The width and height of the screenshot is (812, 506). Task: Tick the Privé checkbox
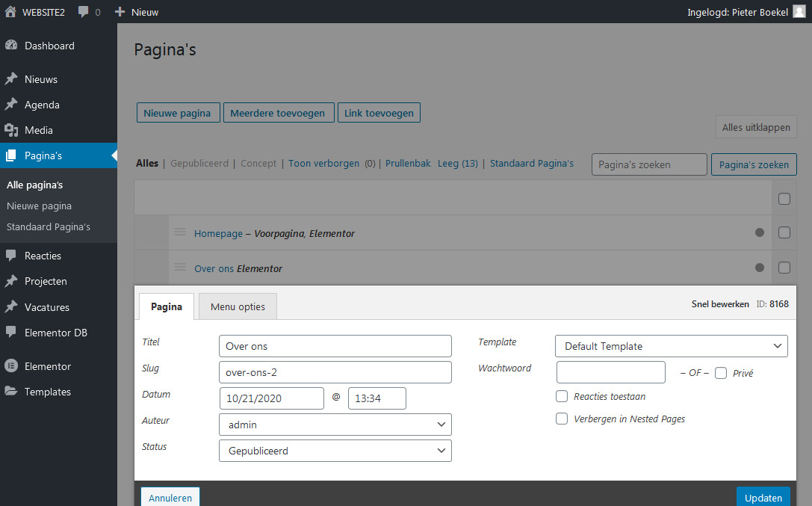click(721, 373)
